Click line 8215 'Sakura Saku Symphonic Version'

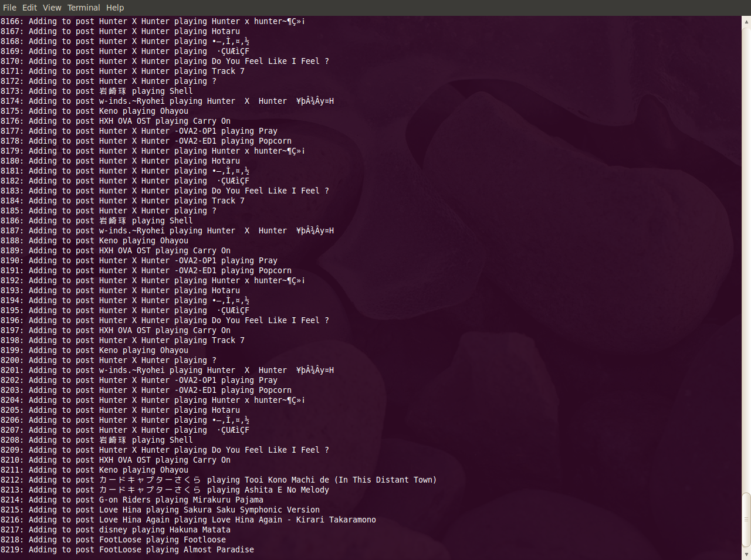click(252, 510)
